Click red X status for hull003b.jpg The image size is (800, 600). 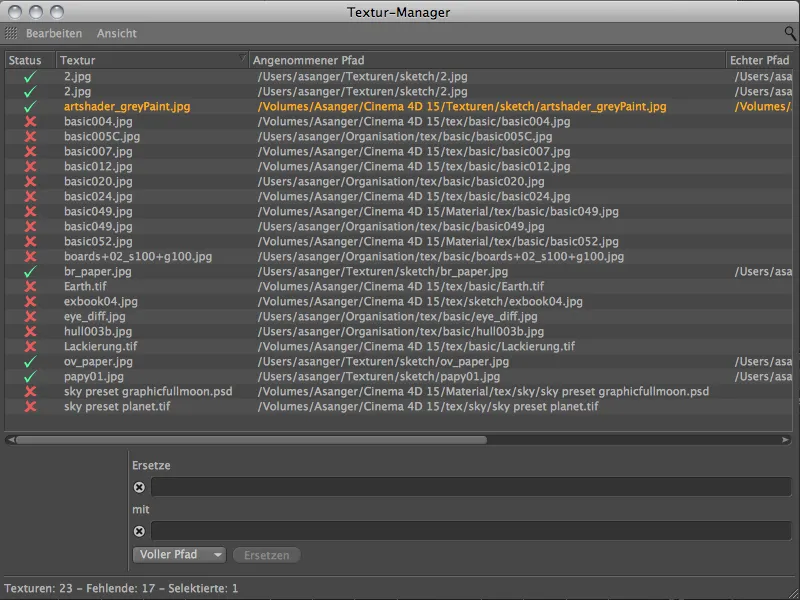coord(31,332)
